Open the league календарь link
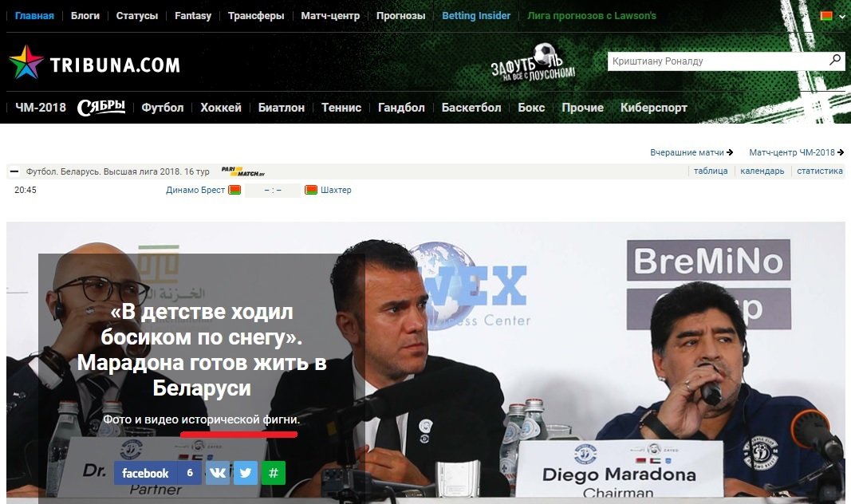 coord(762,171)
